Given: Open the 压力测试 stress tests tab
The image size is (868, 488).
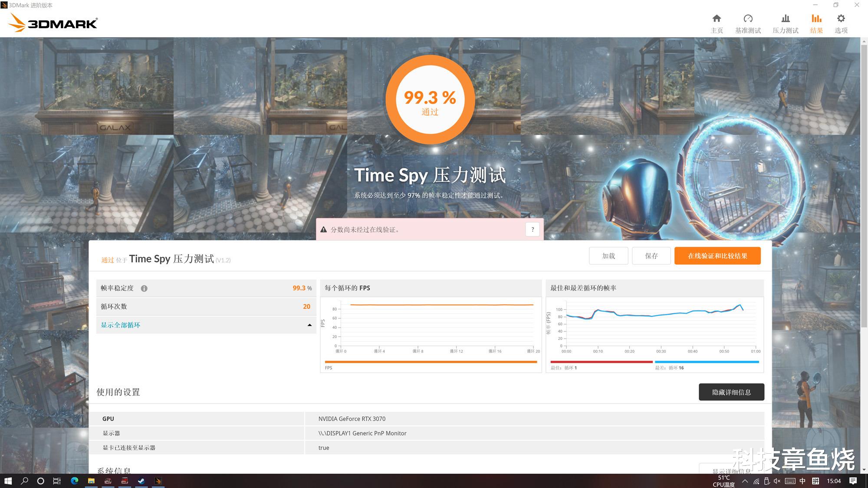Looking at the screenshot, I should (x=785, y=24).
